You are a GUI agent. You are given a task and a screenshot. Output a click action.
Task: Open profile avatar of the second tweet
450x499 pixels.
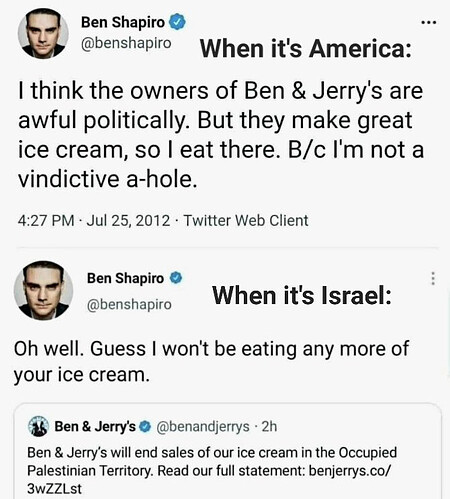tap(43, 290)
